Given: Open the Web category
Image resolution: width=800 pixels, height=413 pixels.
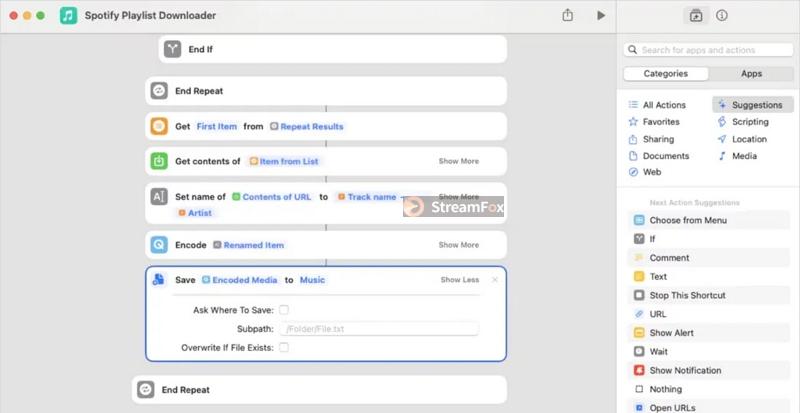Looking at the screenshot, I should pos(645,172).
